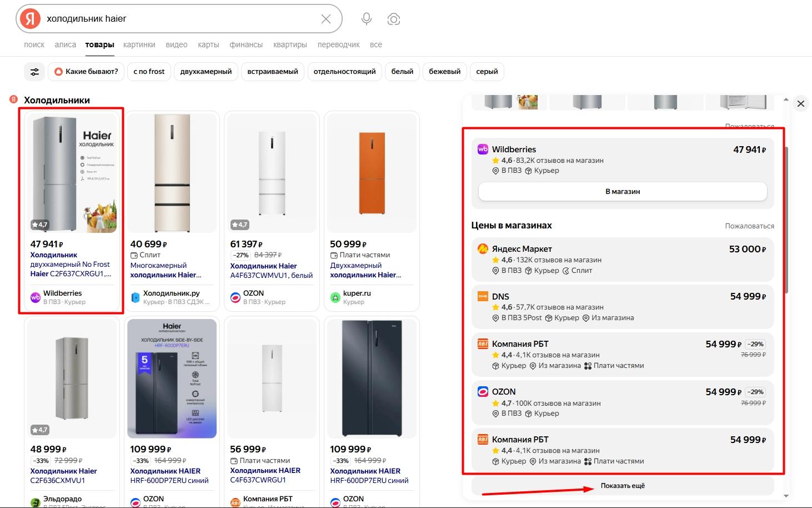Click OZON icon under 61 397 ₽ product
Image resolution: width=812 pixels, height=508 pixels.
(235, 297)
